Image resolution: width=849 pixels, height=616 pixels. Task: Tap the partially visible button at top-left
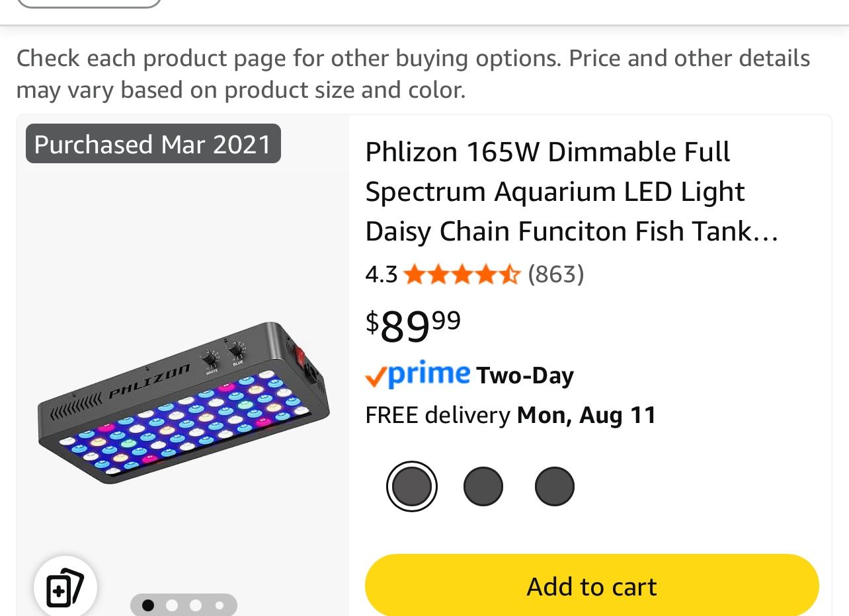(89, 3)
